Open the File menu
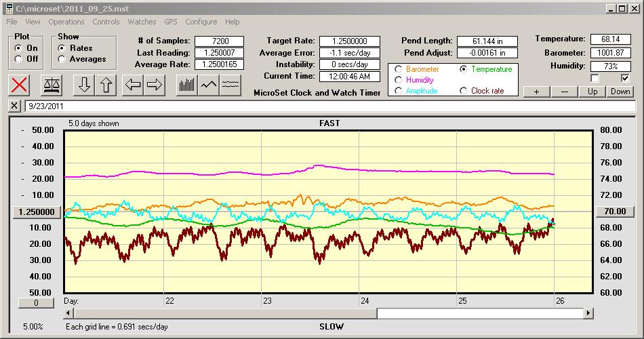The image size is (644, 339). coord(12,22)
